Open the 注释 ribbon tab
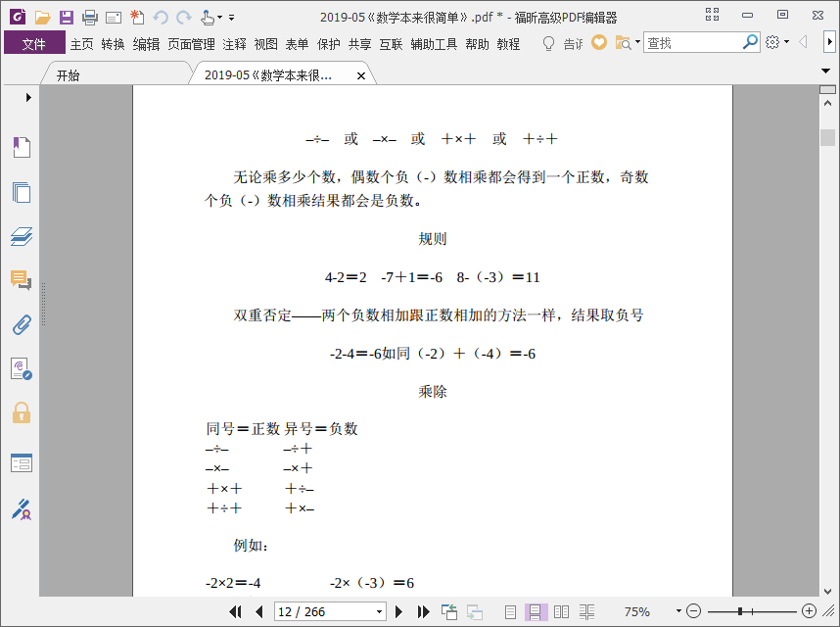840x627 pixels. [235, 44]
